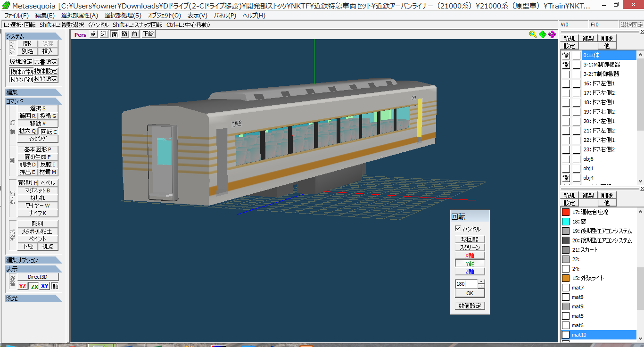Toggle the YZ axis lock button
Image resolution: width=644 pixels, height=347 pixels.
click(23, 286)
